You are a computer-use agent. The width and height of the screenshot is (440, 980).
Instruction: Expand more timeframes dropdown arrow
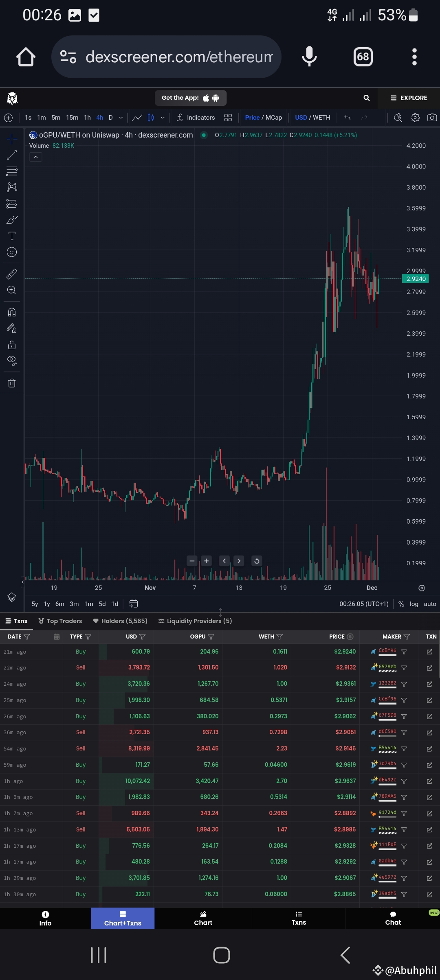click(121, 118)
